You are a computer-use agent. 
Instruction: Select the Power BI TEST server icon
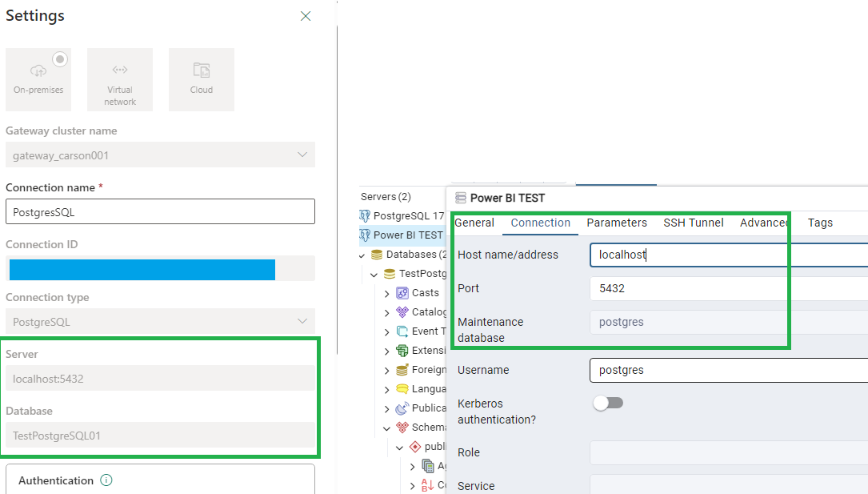tap(365, 235)
